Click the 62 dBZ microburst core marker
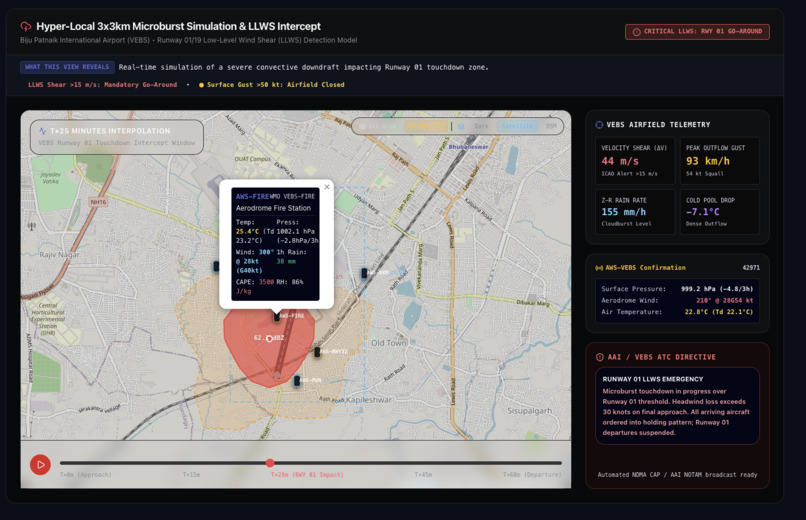The width and height of the screenshot is (806, 520). [x=269, y=338]
